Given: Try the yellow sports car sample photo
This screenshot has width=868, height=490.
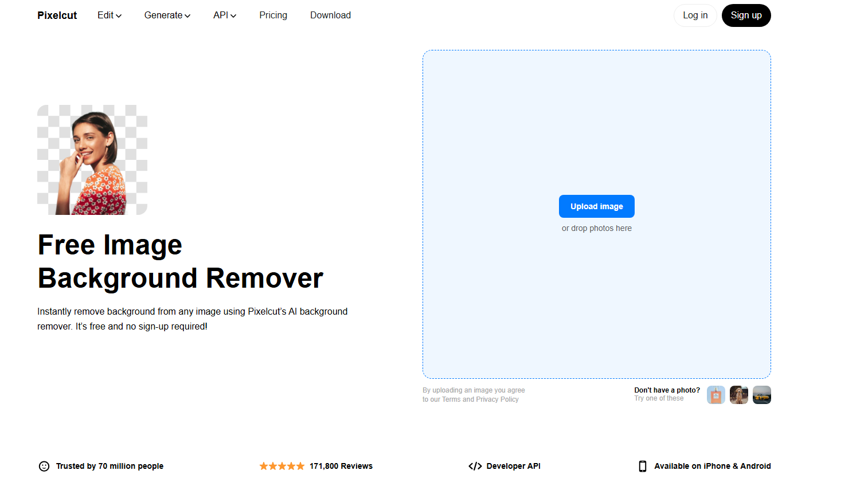Looking at the screenshot, I should pyautogui.click(x=761, y=395).
